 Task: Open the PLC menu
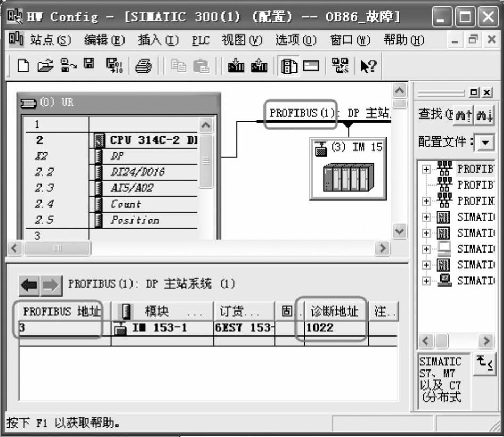tap(201, 40)
